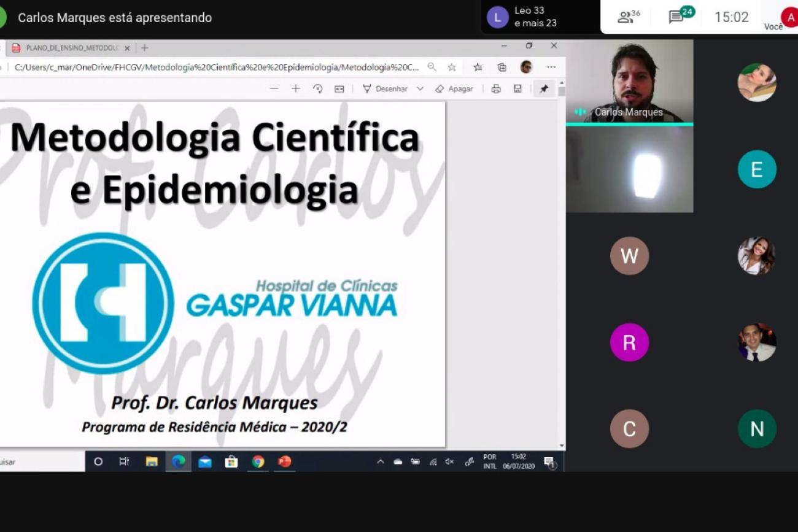
Task: Click the Cortana circle in the taskbar
Action: click(x=98, y=461)
